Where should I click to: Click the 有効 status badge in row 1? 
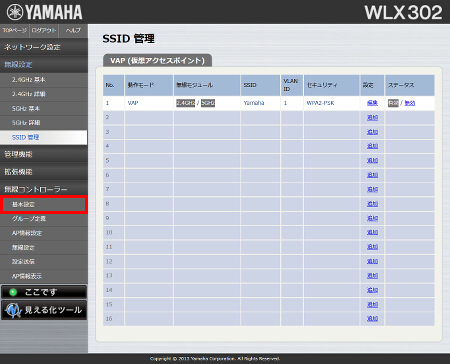pyautogui.click(x=393, y=103)
